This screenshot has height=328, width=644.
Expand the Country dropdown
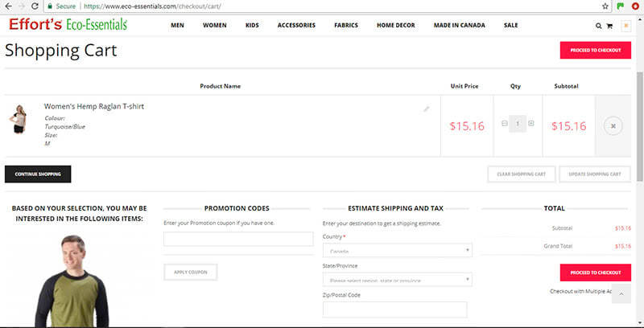tap(397, 251)
